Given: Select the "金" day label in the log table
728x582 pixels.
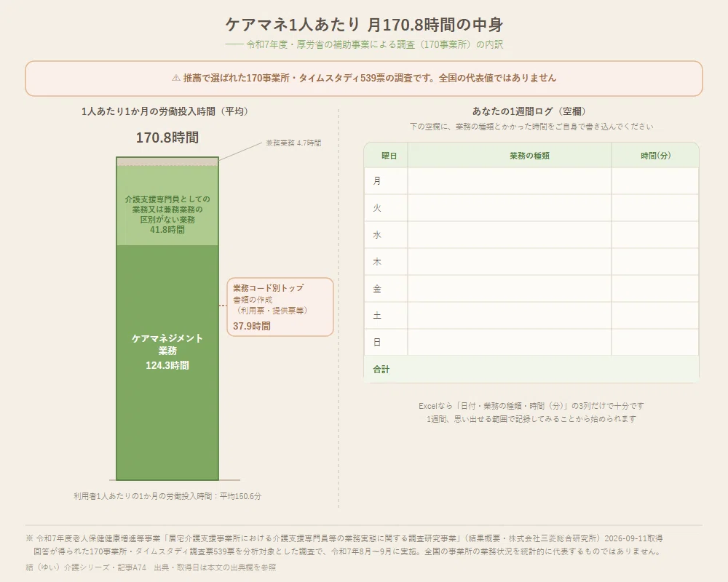Looking at the screenshot, I should pos(377,289).
